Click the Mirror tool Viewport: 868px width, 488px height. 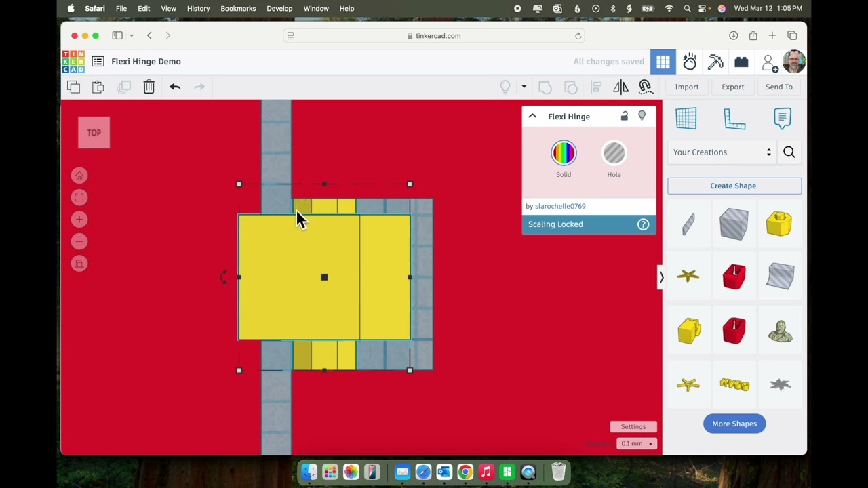point(620,87)
